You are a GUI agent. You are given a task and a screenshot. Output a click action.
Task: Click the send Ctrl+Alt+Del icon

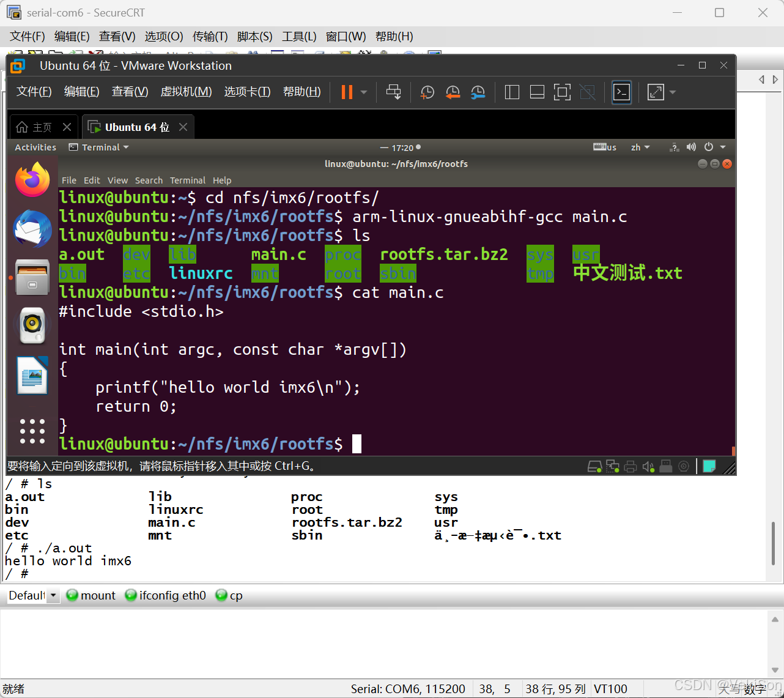(x=393, y=92)
